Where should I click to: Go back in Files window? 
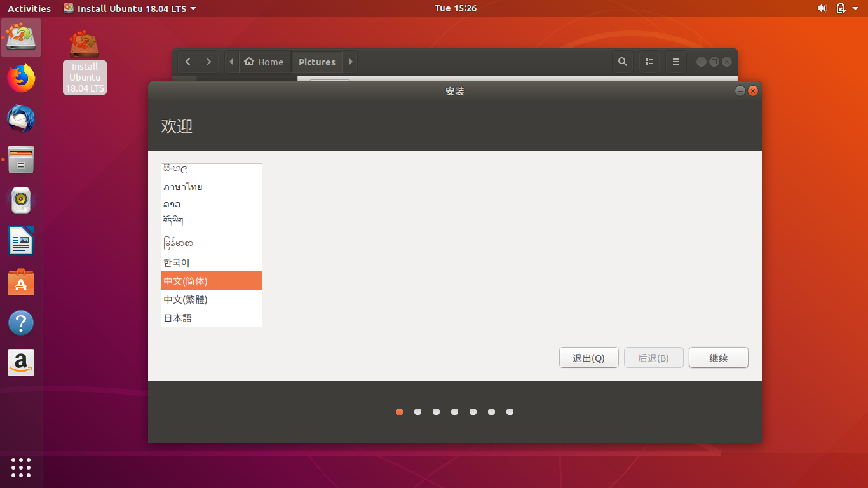tap(187, 62)
